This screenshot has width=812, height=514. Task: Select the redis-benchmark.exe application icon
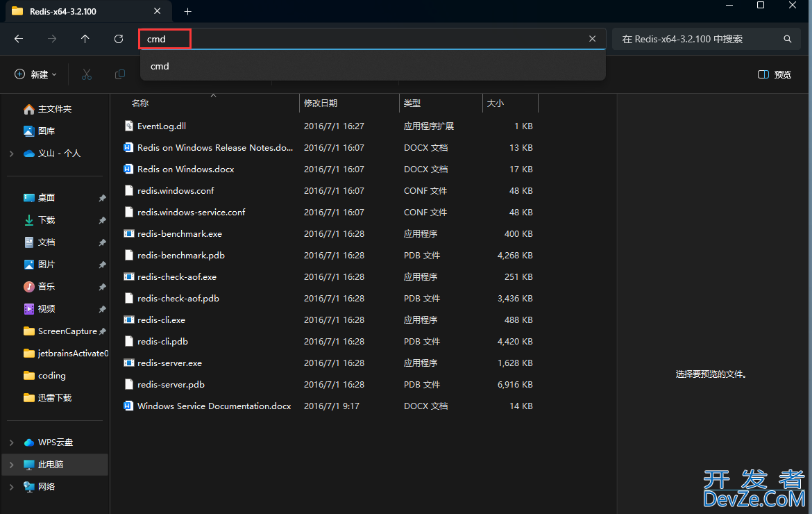pyautogui.click(x=129, y=233)
